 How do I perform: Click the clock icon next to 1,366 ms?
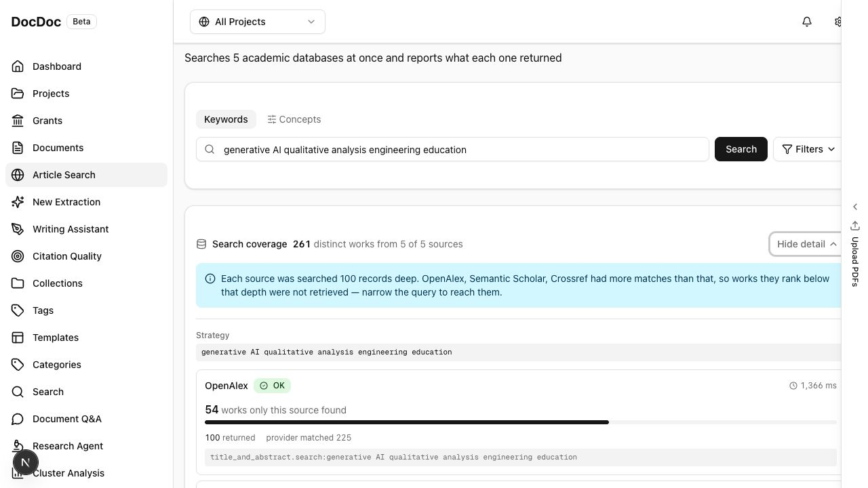pyautogui.click(x=793, y=386)
